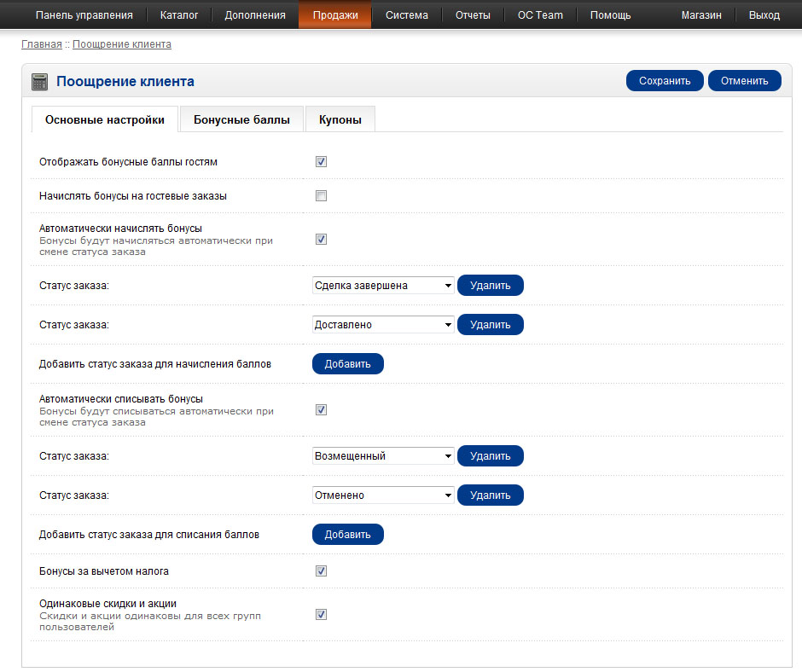Click the 'Отменить' button
Viewport: 802px width, 672px height.
click(744, 81)
